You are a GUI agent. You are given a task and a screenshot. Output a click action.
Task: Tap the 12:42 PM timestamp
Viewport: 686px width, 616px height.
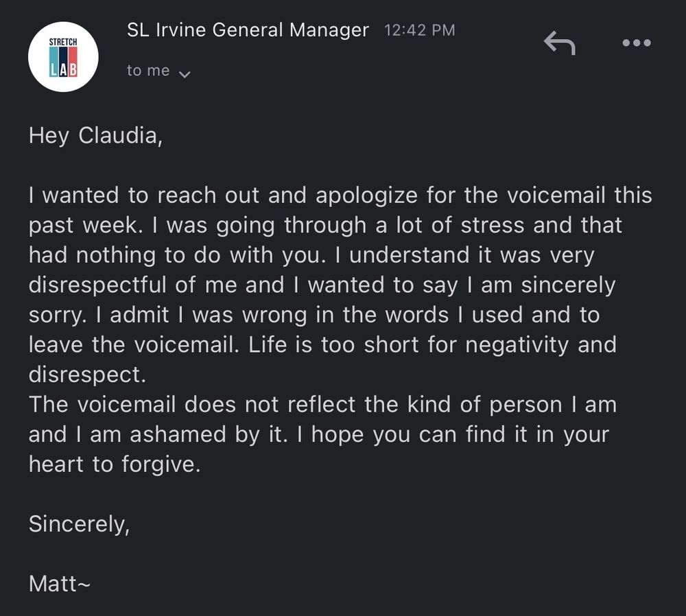[x=420, y=30]
